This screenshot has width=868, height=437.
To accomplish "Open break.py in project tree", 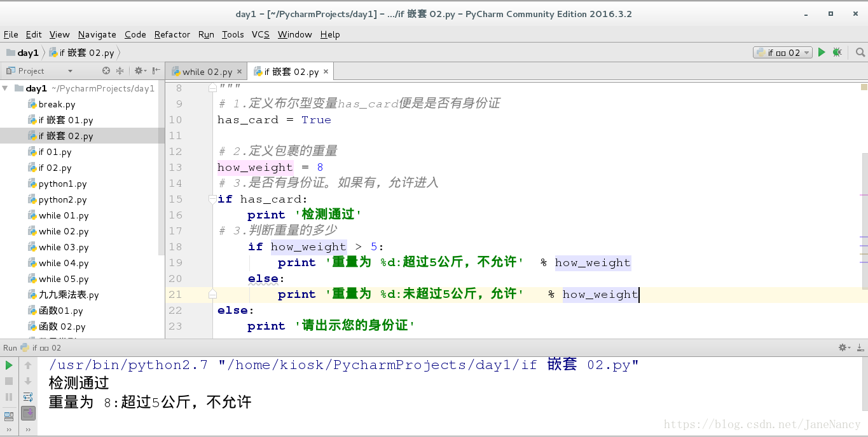I will (x=57, y=104).
